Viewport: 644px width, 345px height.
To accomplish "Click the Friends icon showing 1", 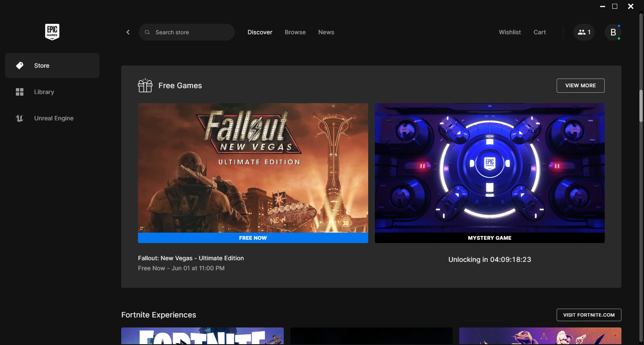I will click(584, 32).
